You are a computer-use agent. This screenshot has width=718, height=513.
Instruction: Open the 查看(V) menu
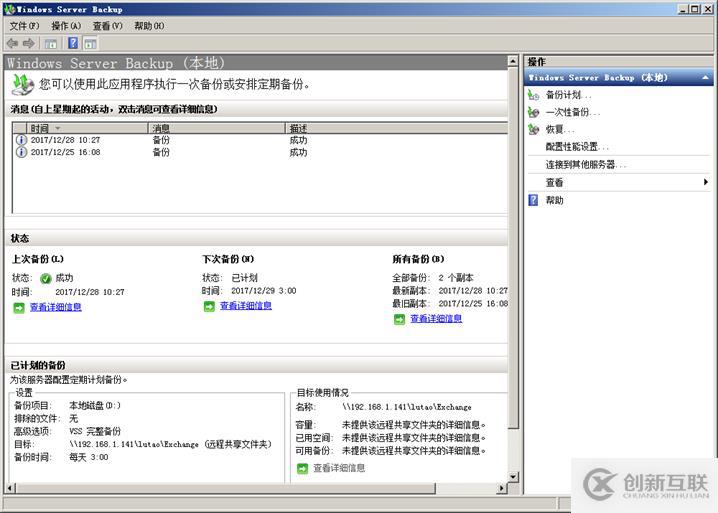point(108,26)
